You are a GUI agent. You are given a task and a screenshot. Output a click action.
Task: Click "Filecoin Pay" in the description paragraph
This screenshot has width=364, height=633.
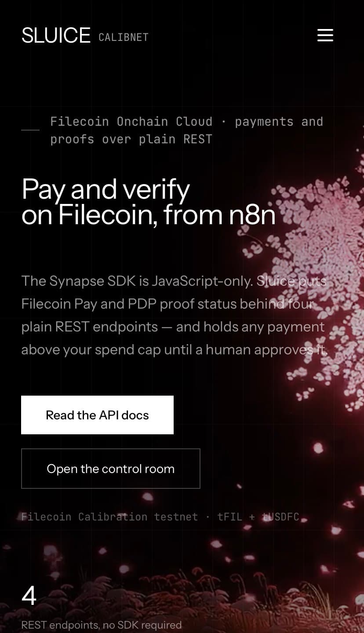(x=59, y=304)
